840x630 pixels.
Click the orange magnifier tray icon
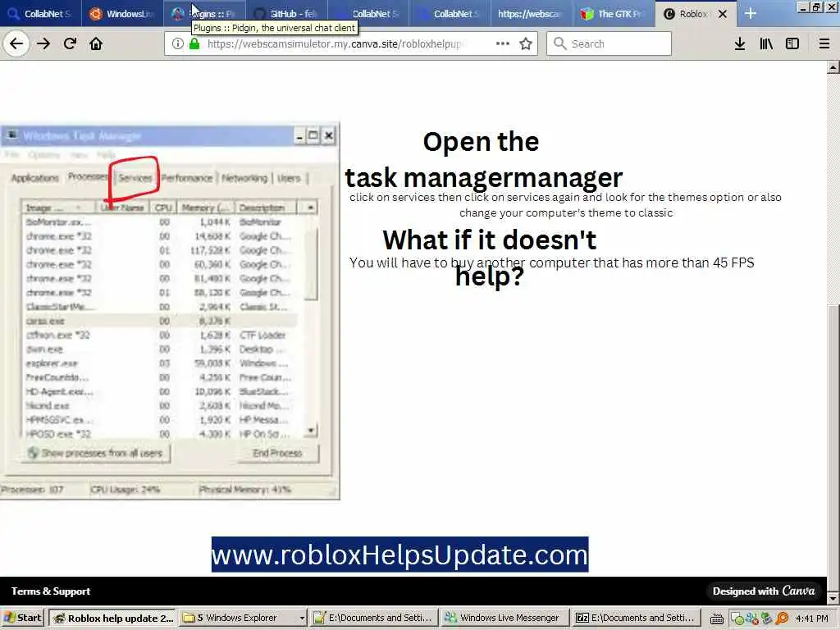783,619
